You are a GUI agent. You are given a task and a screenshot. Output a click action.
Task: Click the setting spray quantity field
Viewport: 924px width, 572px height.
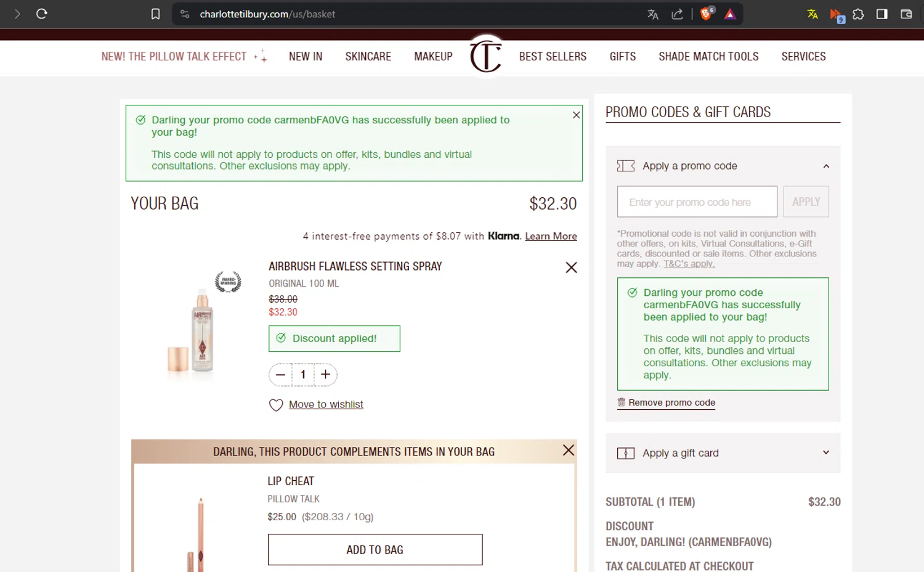(303, 374)
